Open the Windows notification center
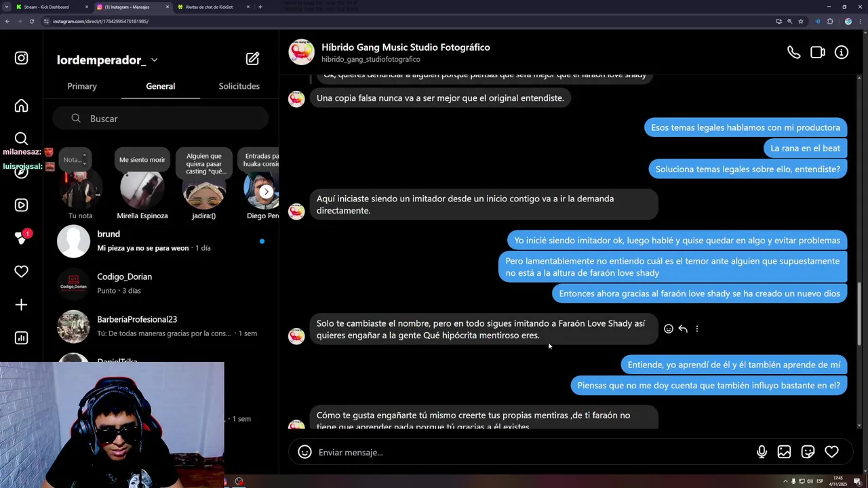868x488 pixels. [x=857, y=481]
